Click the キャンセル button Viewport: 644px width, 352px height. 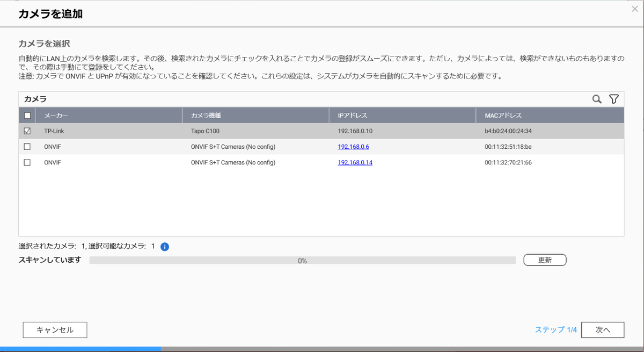pos(55,330)
